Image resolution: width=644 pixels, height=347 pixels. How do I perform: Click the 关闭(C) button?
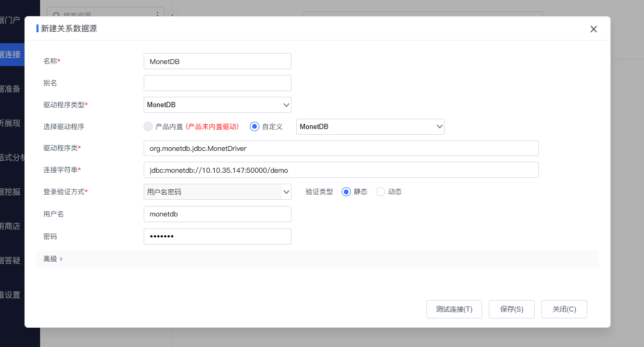(564, 309)
